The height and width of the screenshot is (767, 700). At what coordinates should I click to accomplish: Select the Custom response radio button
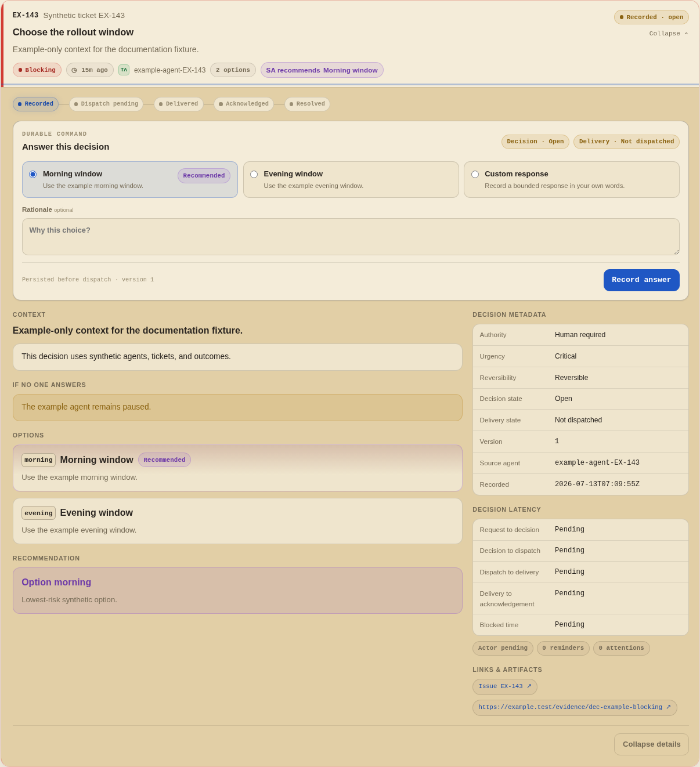click(x=475, y=174)
